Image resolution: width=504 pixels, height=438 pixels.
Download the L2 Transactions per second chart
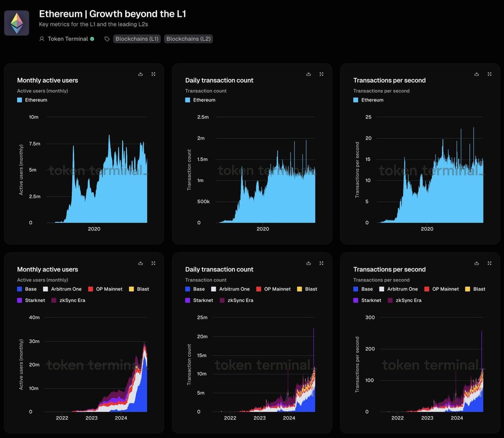[x=476, y=263]
